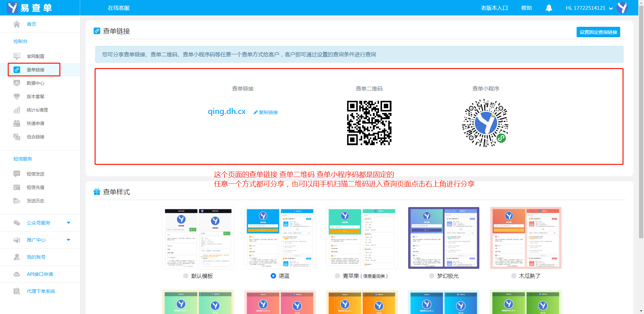
Task: Open the qing.dh.cx query link
Action: coord(227,111)
